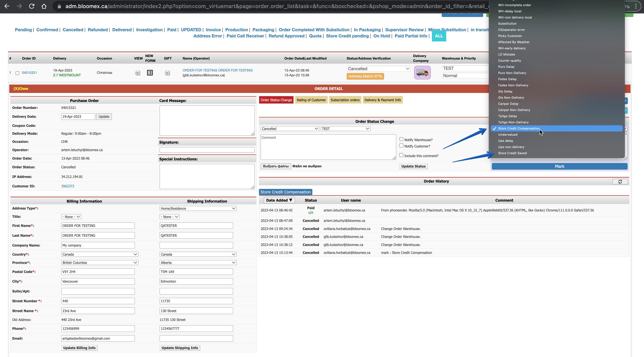Click the orange Address Match 97% badge
This screenshot has width=644, height=357.
coord(365,76)
